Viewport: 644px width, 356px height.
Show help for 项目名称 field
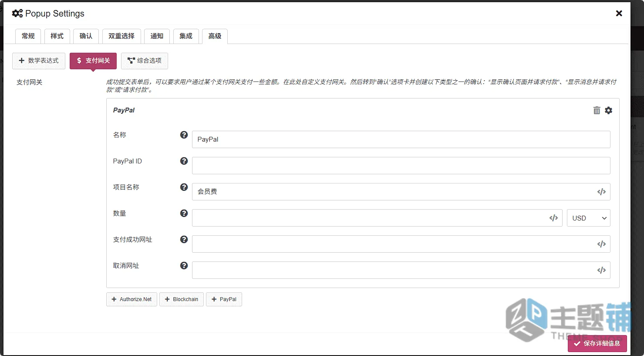pos(184,187)
